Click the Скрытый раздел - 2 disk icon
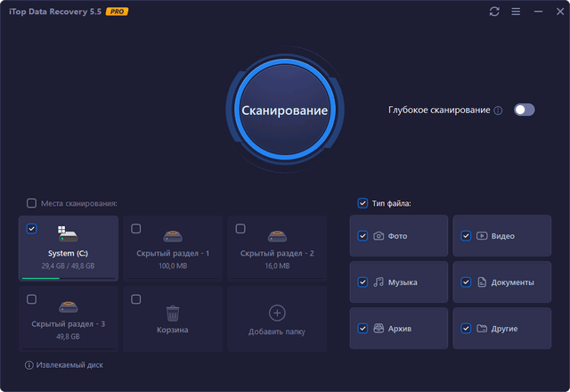This screenshot has width=570, height=392. (277, 236)
